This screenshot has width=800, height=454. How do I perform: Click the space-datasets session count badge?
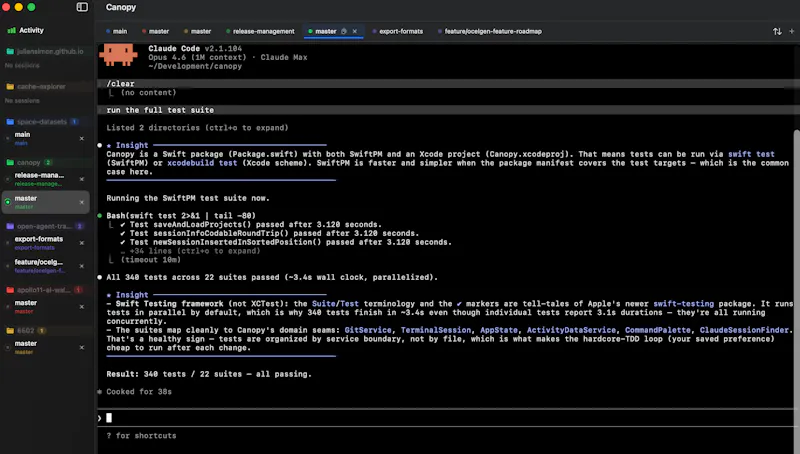[74, 122]
